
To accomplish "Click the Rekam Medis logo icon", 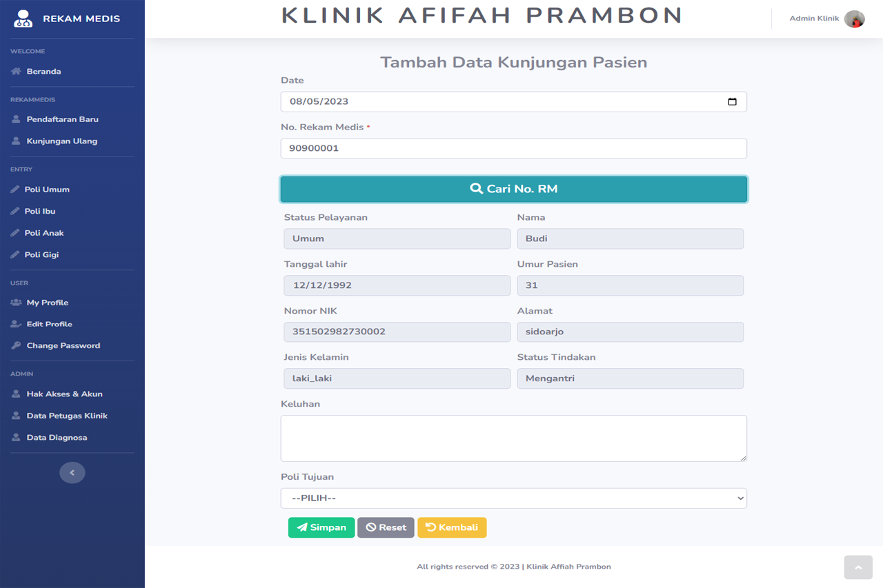I will click(23, 19).
